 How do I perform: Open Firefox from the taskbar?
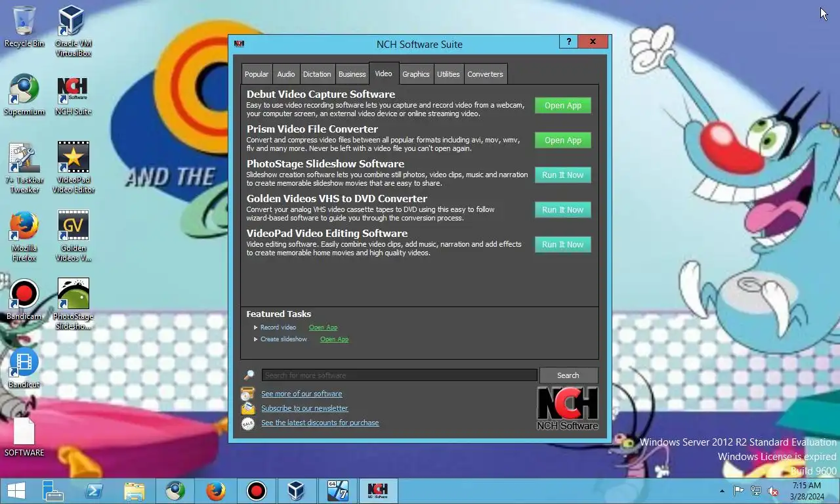216,491
